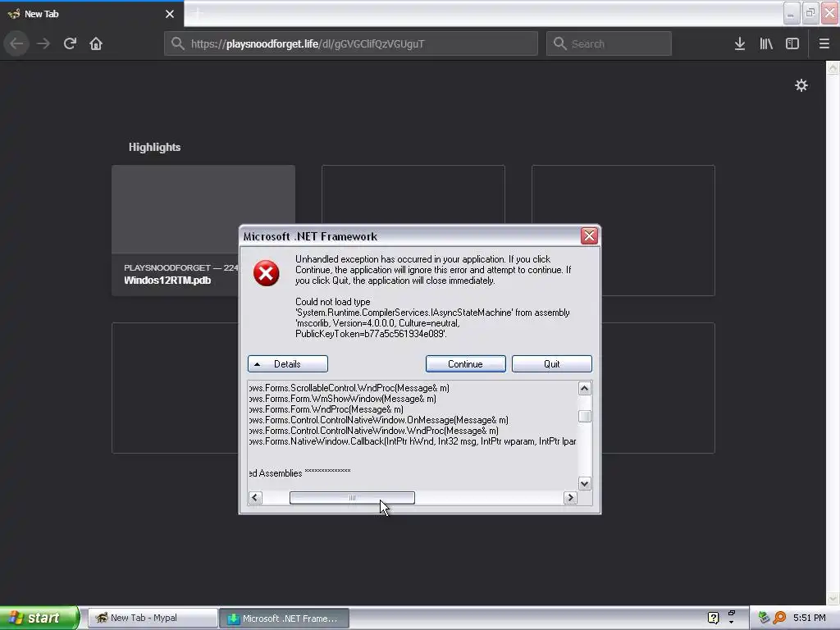Open second empty highlight tile in top row
840x630 pixels.
pyautogui.click(x=413, y=194)
